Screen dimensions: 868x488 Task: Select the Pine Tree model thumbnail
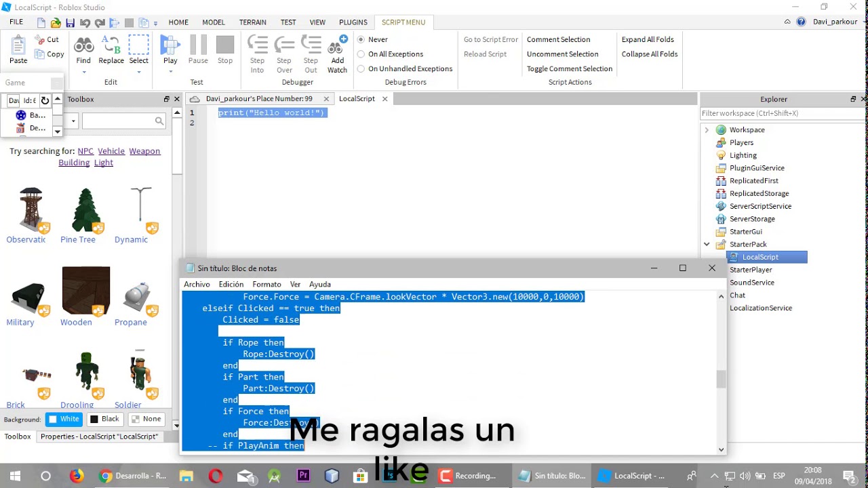pyautogui.click(x=85, y=211)
